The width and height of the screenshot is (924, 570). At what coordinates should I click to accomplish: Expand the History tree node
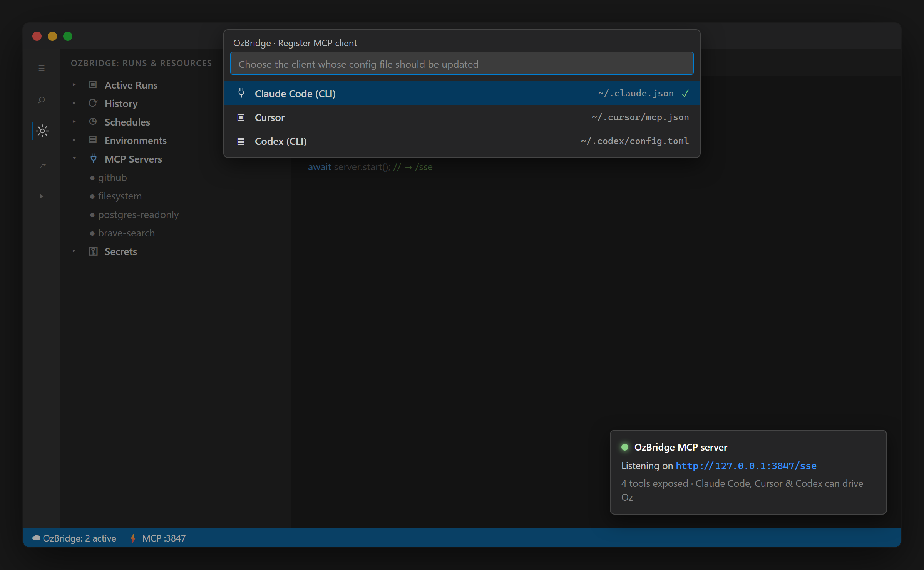(74, 103)
